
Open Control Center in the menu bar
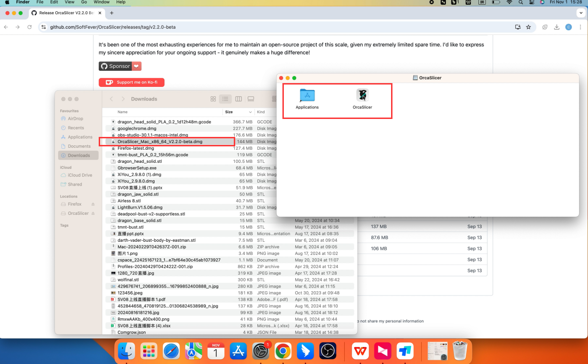point(531,2)
